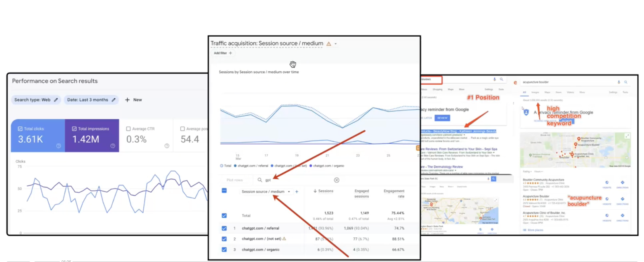Click the Add filter button
This screenshot has width=644, height=262.
click(x=223, y=53)
